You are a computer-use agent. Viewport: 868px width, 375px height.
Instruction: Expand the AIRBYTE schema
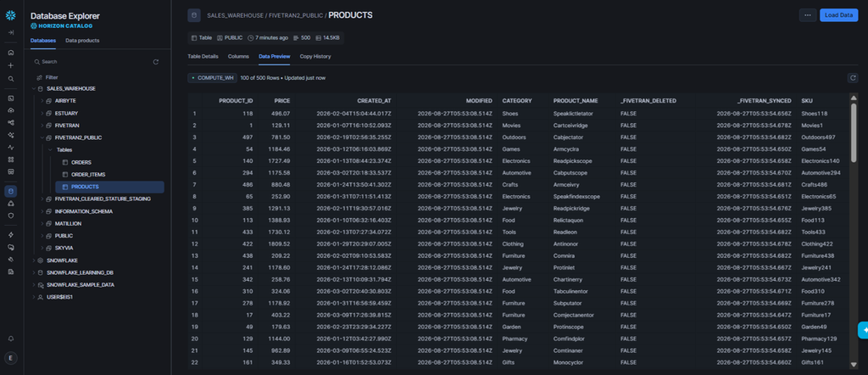[x=42, y=101]
